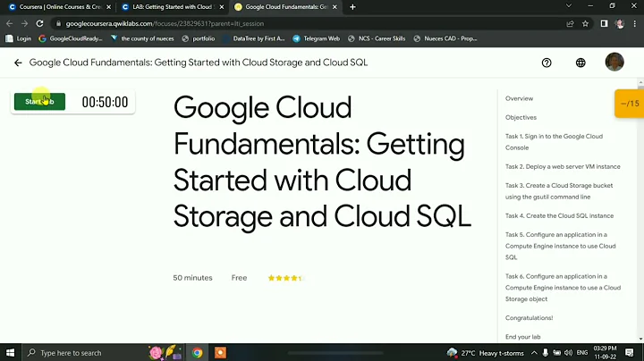Click the yellow score badge -/15
This screenshot has height=361, width=644.
pos(629,104)
